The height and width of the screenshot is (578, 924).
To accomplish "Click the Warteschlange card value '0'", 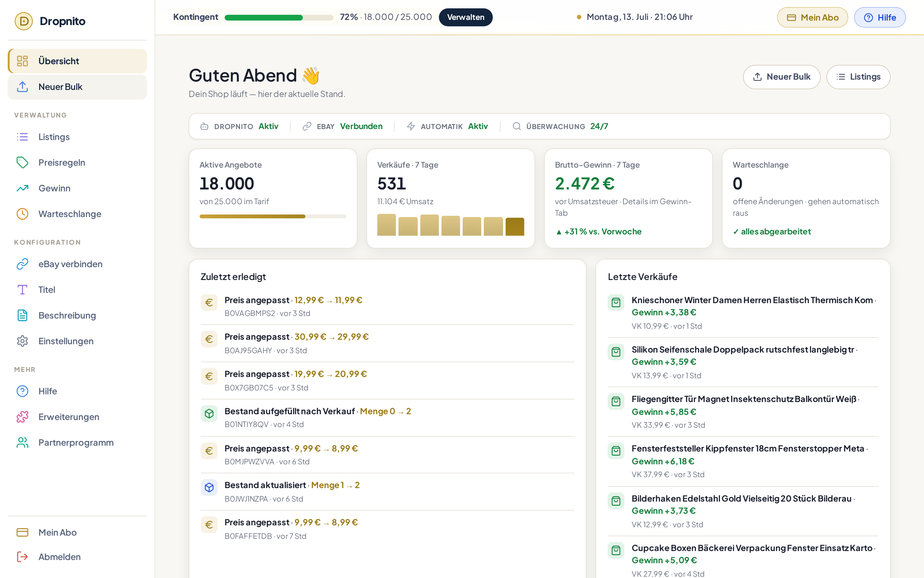I will (x=737, y=183).
